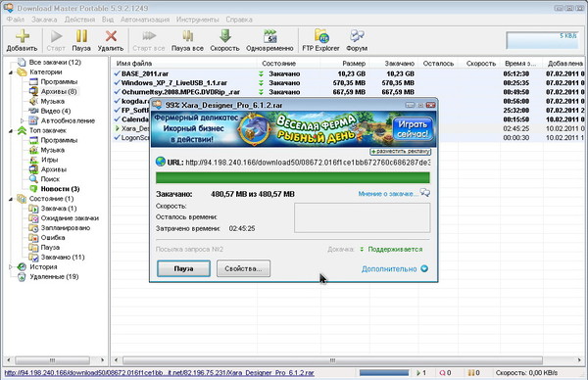
Task: Click the Старт все toolbar icon
Action: coord(149,36)
